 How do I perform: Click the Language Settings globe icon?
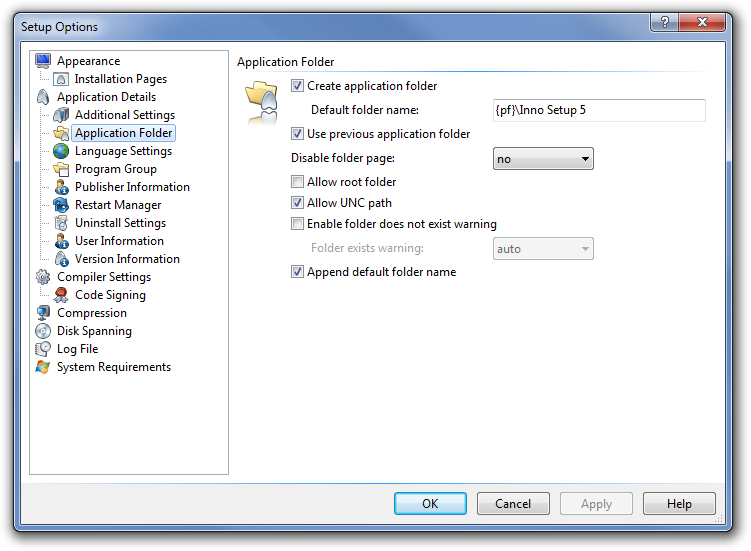[61, 151]
